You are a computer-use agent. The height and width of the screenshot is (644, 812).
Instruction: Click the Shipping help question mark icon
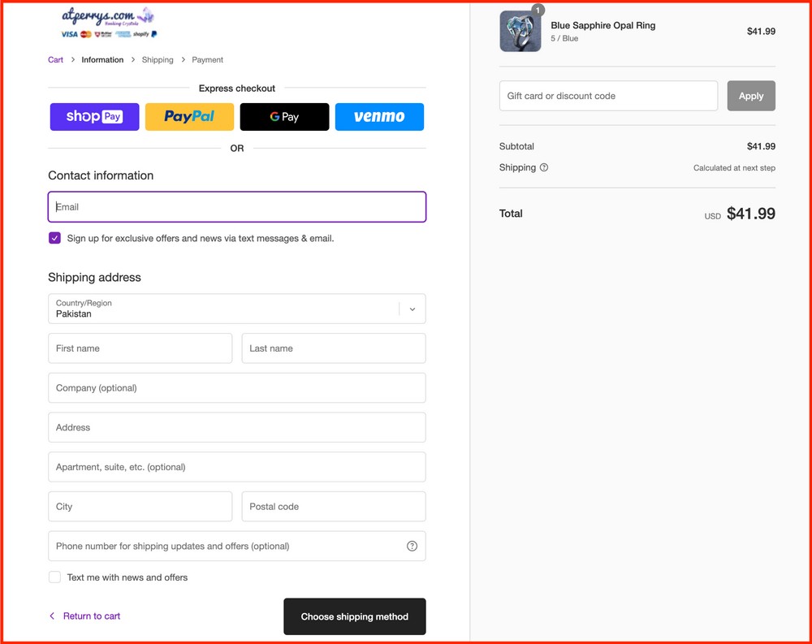pyautogui.click(x=544, y=168)
